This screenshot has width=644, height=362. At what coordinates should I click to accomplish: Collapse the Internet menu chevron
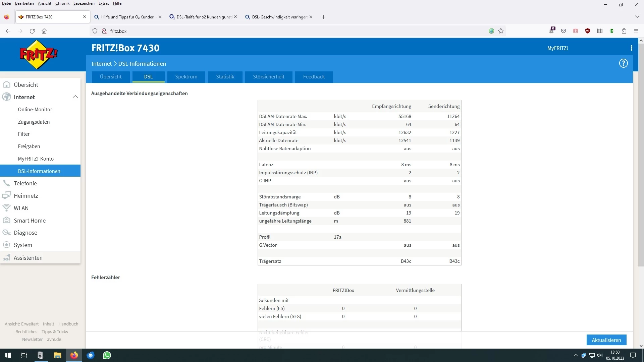[x=75, y=97]
